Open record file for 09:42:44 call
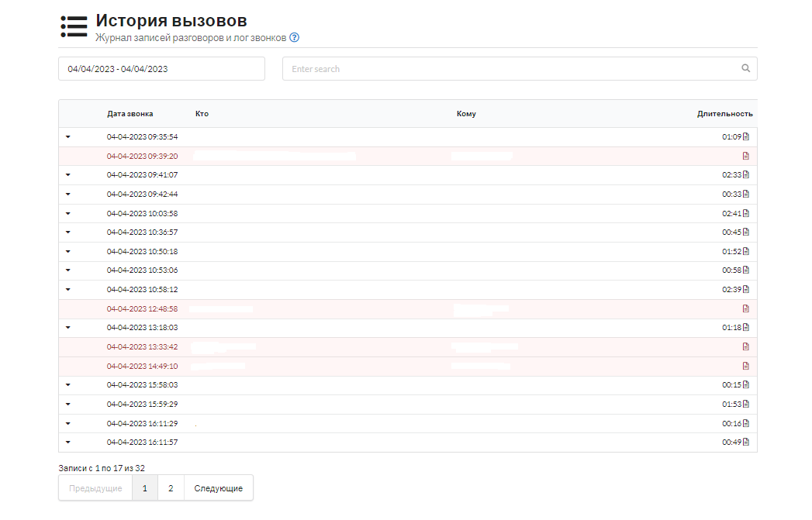 746,194
